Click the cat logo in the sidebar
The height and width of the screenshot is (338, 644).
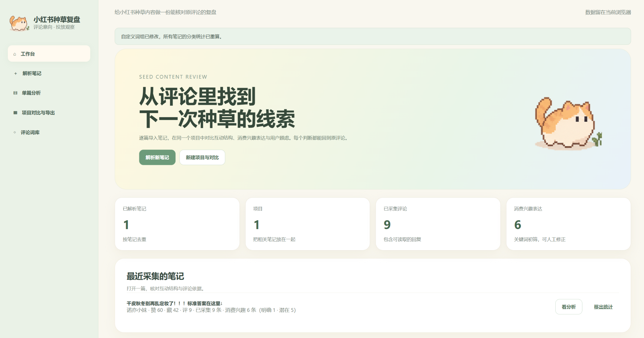19,23
